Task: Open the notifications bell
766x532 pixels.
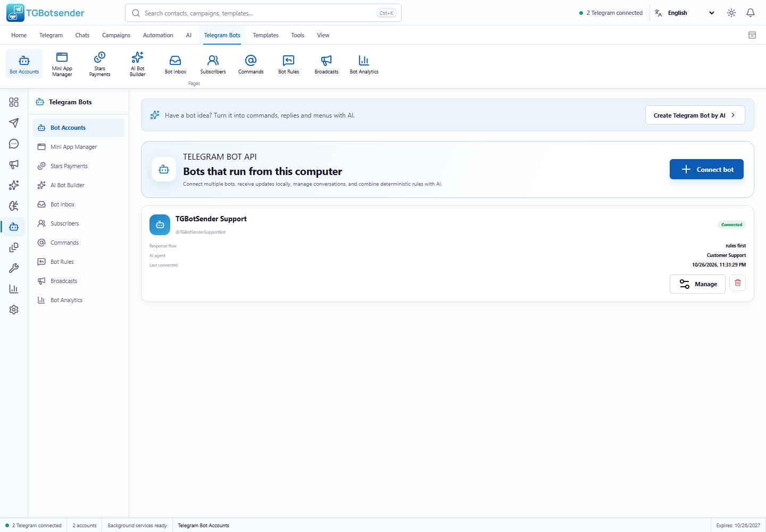Action: tap(751, 13)
